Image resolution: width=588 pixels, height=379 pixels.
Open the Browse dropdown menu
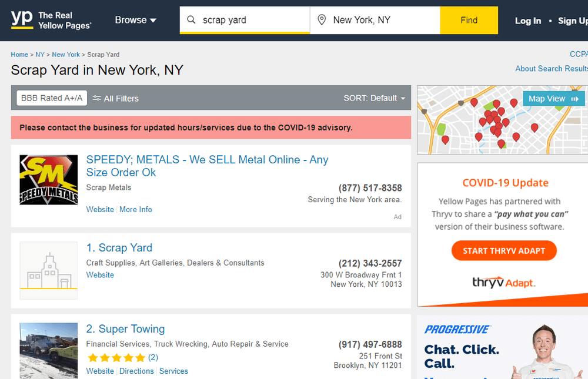click(135, 20)
